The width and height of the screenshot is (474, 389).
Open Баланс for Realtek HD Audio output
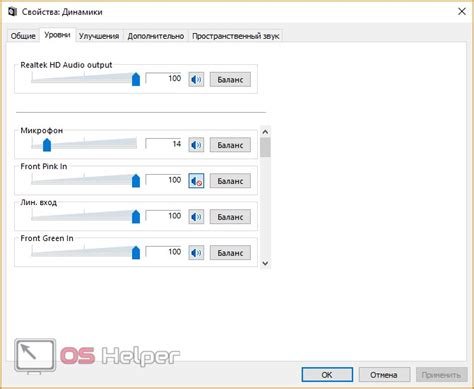(x=230, y=80)
